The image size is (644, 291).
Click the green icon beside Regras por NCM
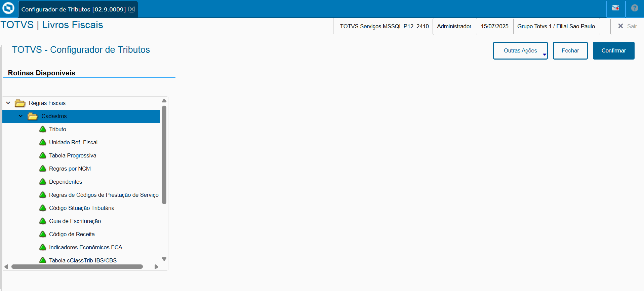(x=43, y=169)
